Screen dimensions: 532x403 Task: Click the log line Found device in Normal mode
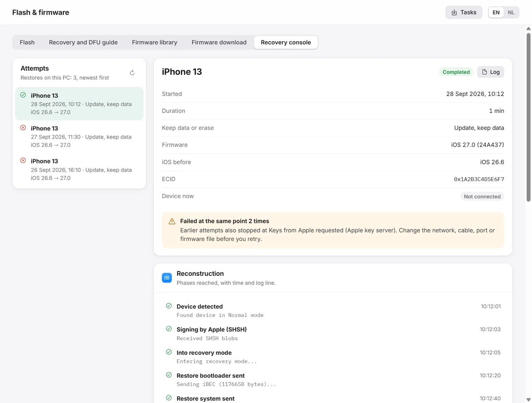[220, 315]
